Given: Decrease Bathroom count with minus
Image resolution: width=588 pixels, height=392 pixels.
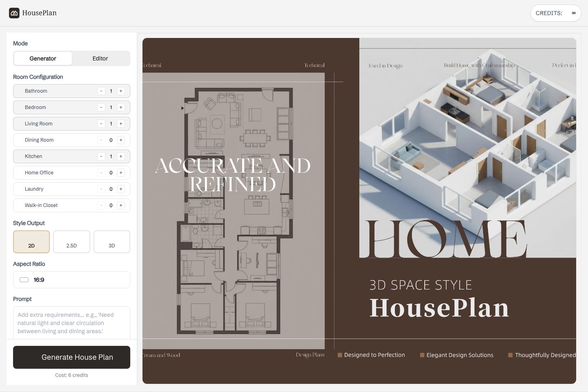Looking at the screenshot, I should tap(101, 91).
